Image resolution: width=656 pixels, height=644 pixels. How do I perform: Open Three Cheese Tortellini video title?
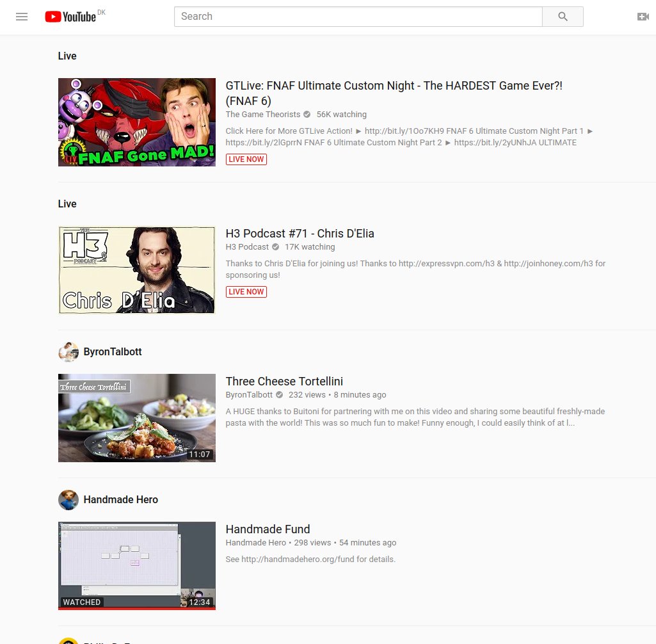pos(284,381)
